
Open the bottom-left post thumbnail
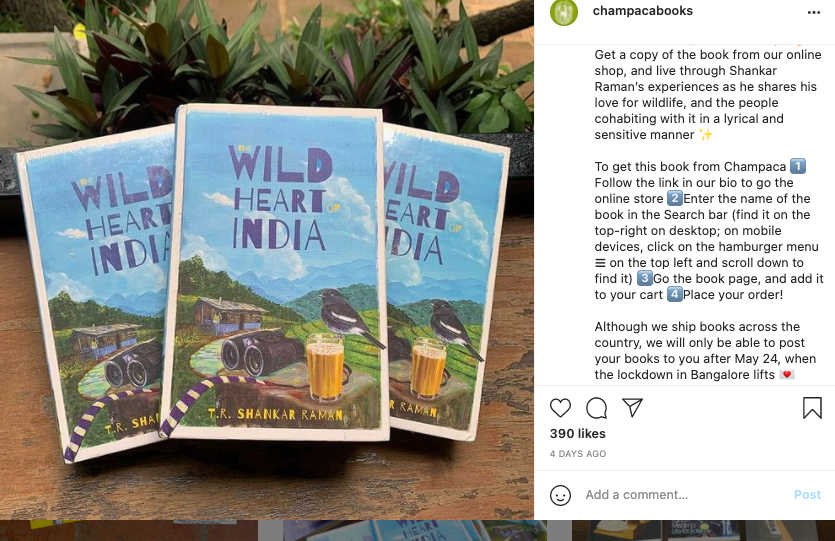pyautogui.click(x=127, y=531)
